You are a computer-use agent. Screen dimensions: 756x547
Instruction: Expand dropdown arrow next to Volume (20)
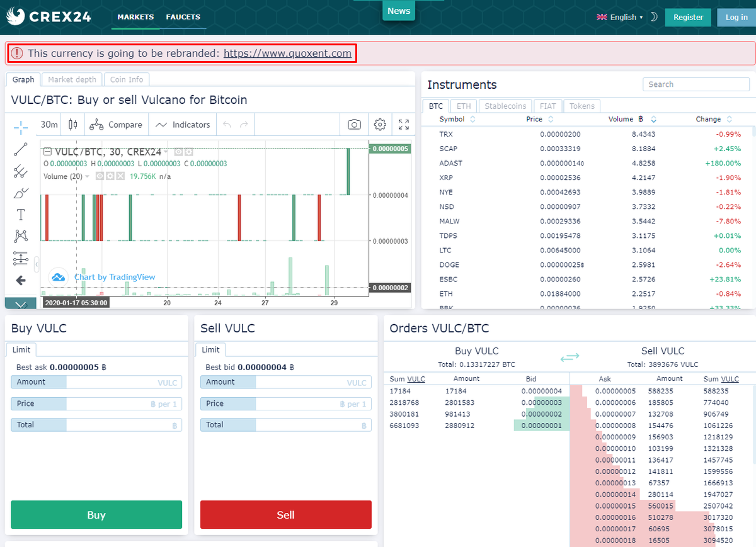(88, 176)
